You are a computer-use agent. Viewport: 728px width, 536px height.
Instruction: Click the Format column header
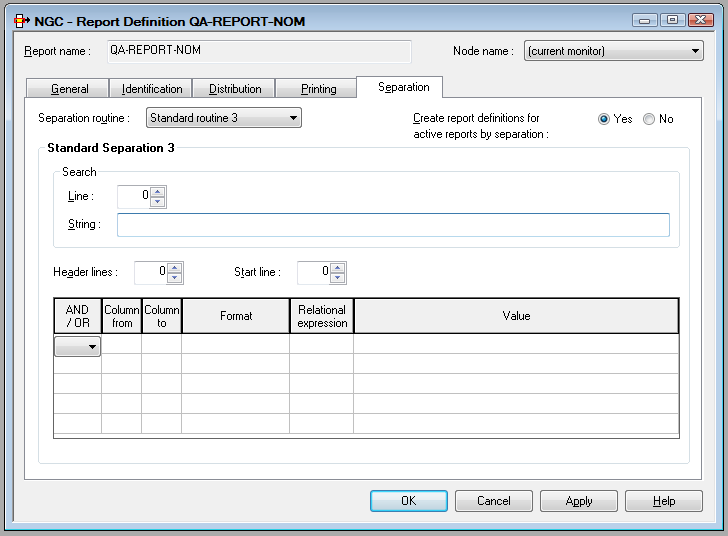[236, 316]
